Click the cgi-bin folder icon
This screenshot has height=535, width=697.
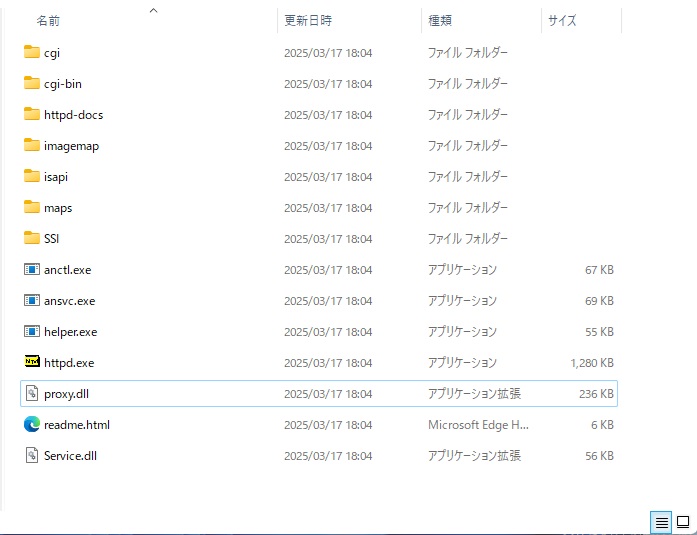pos(32,83)
